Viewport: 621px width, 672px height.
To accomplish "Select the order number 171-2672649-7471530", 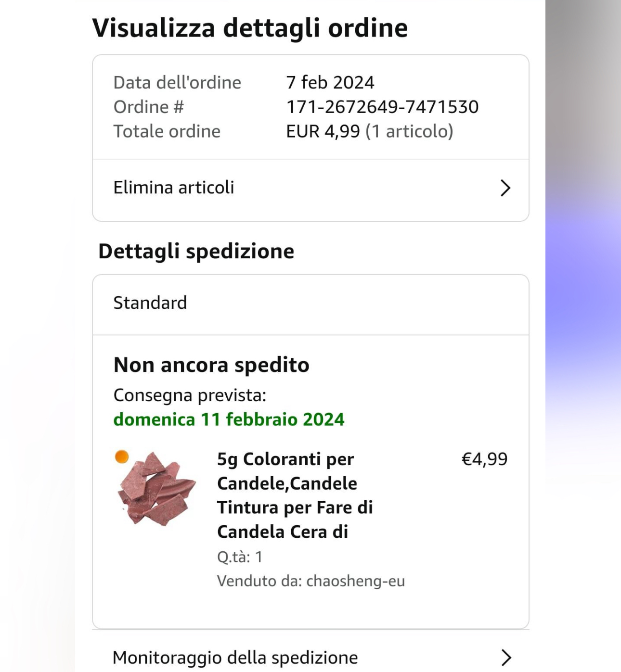I will point(382,107).
